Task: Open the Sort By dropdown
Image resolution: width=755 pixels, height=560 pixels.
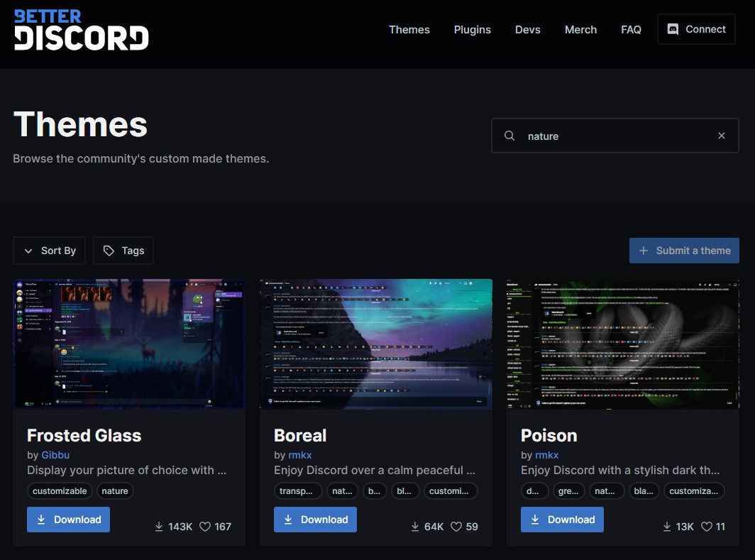Action: (49, 251)
